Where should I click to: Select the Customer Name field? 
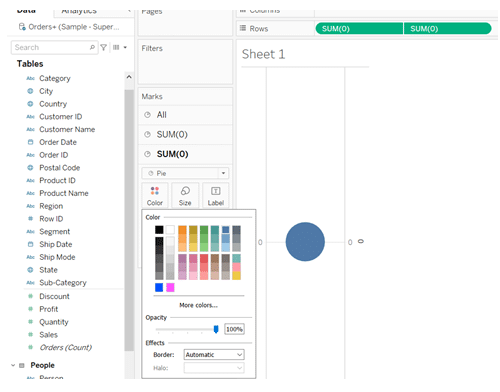coord(67,129)
